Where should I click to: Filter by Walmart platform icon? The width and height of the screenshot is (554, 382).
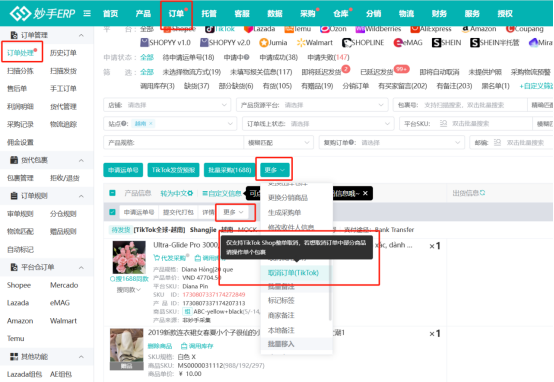[x=301, y=43]
